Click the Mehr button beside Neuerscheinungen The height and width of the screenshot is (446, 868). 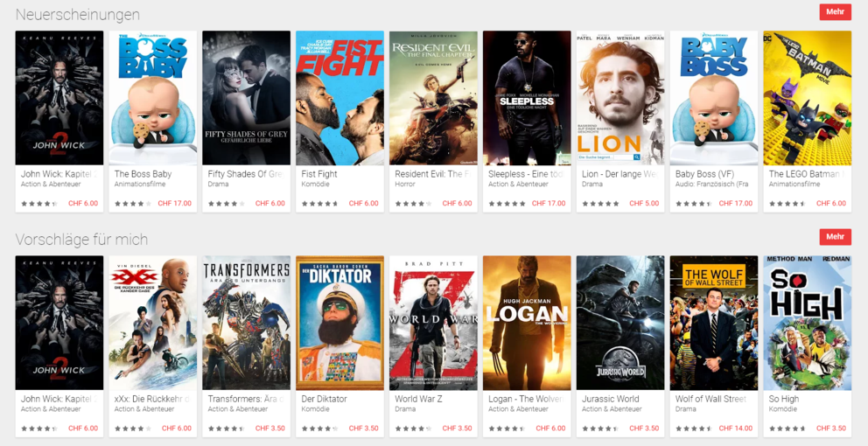pyautogui.click(x=836, y=11)
